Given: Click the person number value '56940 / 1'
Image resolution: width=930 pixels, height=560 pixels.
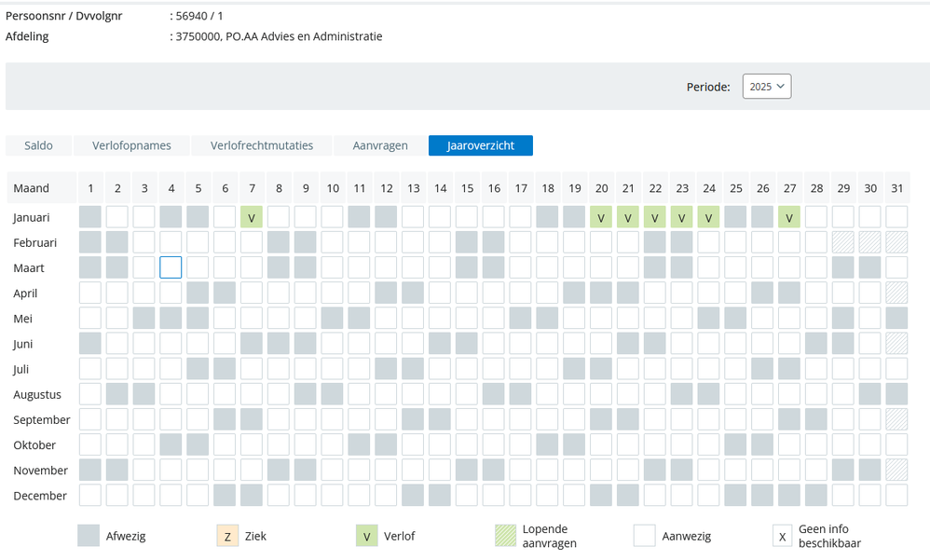Looking at the screenshot, I should 199,16.
